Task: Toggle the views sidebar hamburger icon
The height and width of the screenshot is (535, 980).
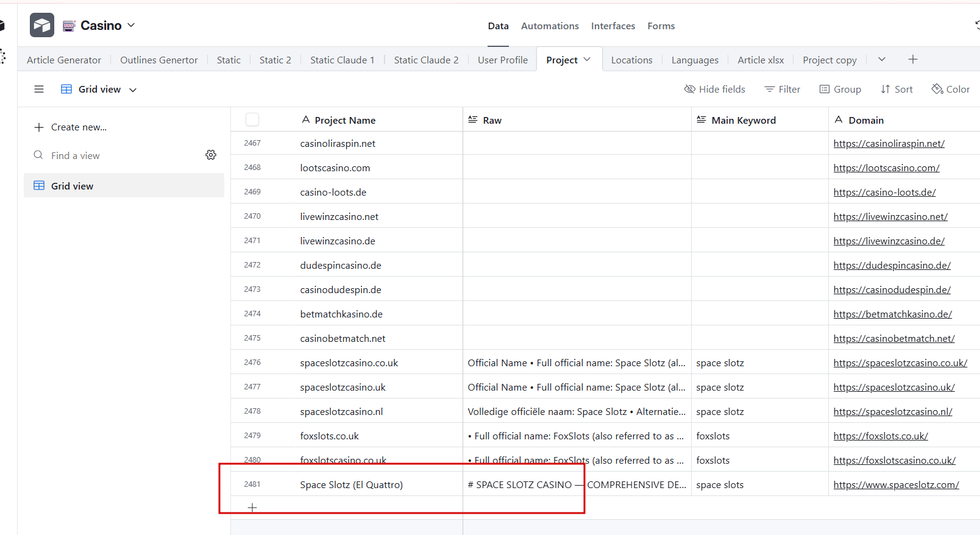Action: [x=39, y=89]
